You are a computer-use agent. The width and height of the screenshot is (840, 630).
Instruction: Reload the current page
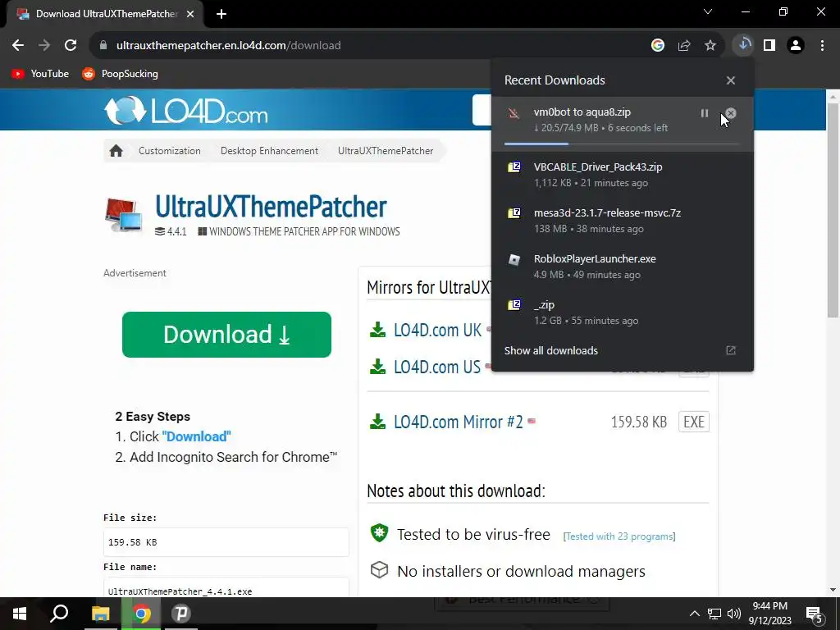pos(71,46)
